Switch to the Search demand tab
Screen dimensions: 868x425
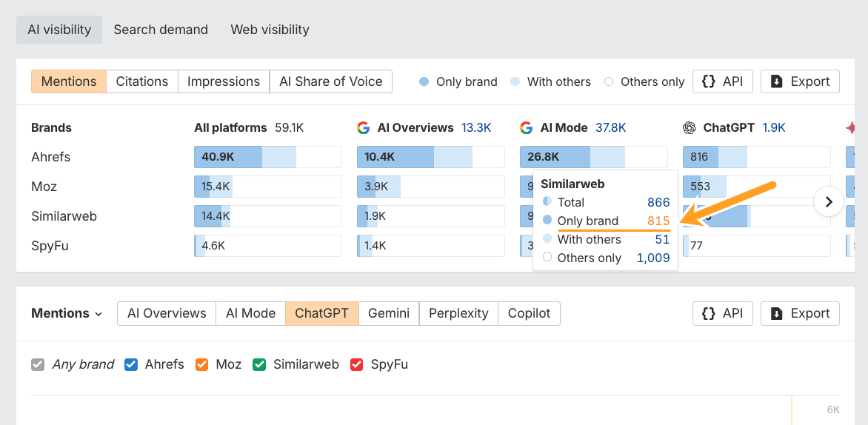[x=161, y=30]
